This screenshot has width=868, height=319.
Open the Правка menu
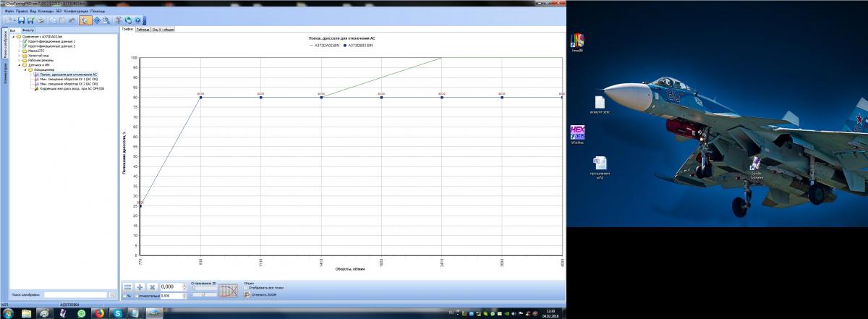(x=22, y=11)
